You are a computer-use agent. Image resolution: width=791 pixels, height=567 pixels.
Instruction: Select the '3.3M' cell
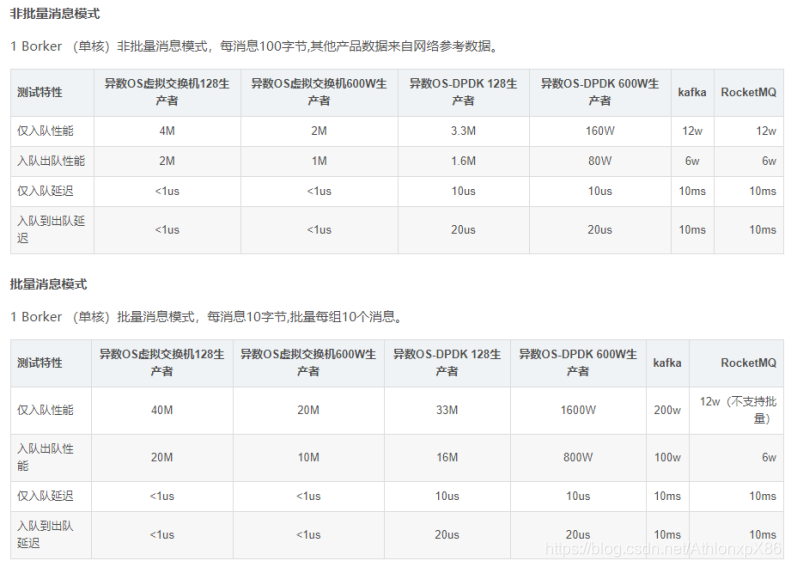point(463,131)
